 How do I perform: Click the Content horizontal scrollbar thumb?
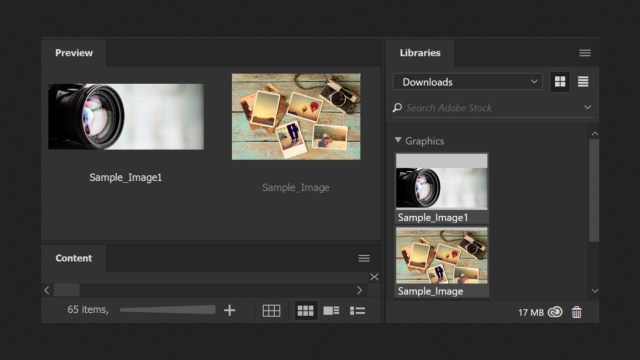(67, 290)
